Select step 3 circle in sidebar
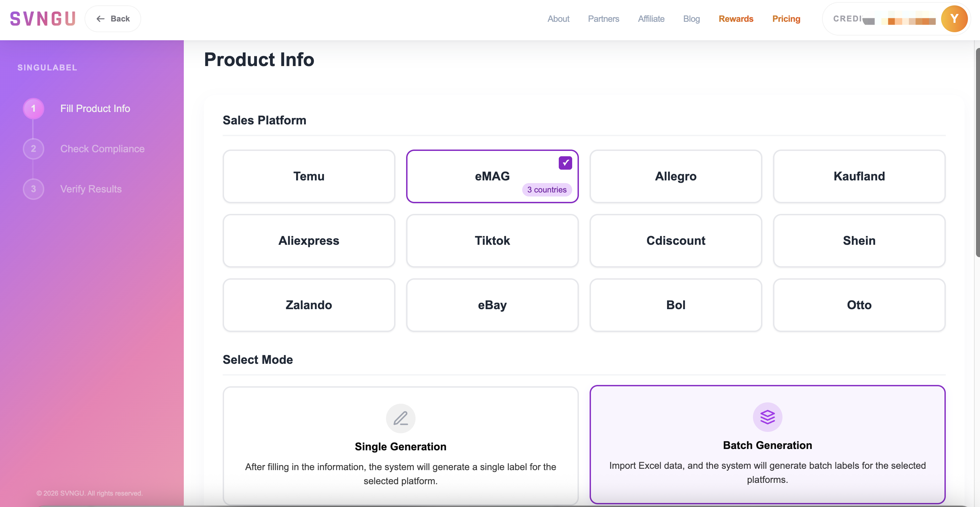The width and height of the screenshot is (980, 507). (x=34, y=189)
